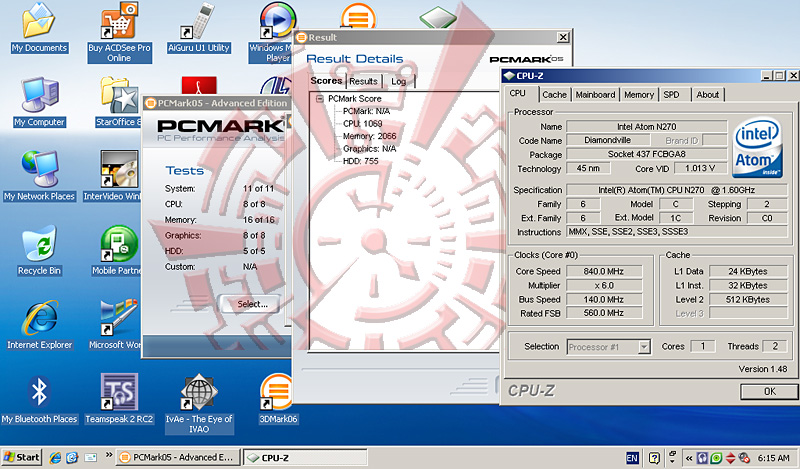Click the headphones icon in system tray

click(703, 458)
